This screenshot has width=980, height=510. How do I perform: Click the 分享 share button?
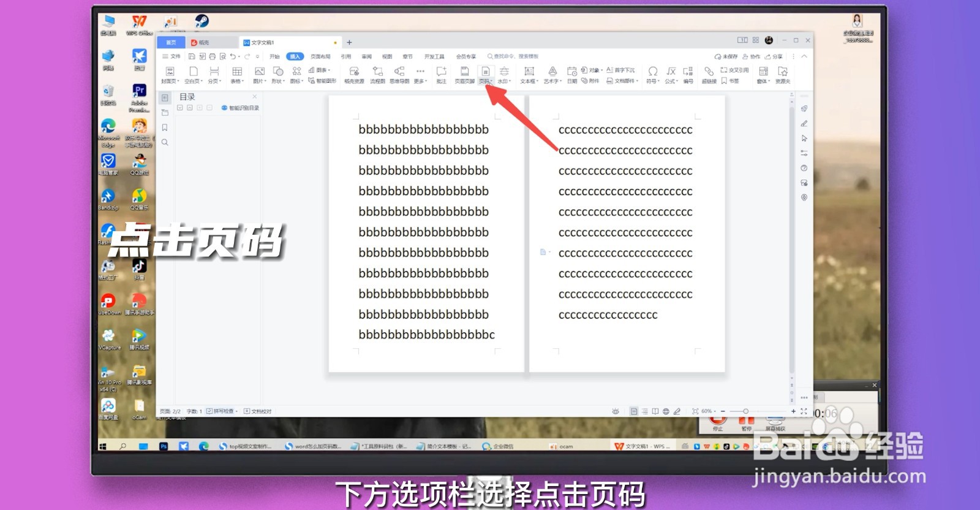(774, 56)
